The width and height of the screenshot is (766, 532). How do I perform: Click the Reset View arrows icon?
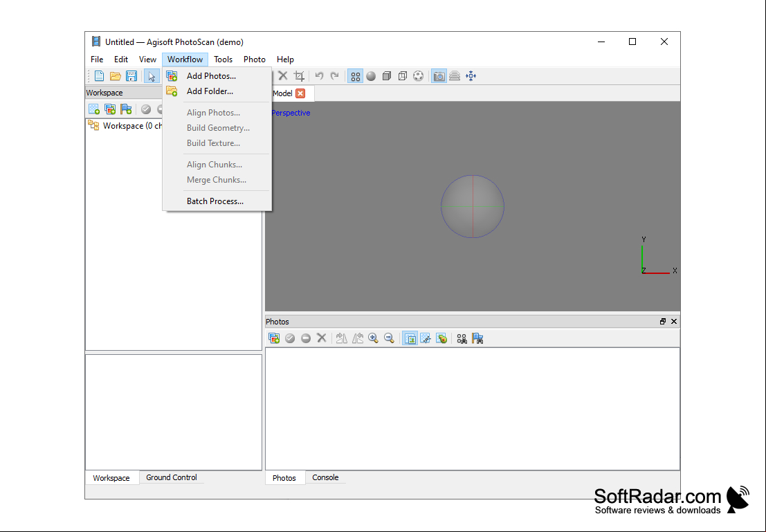(471, 75)
